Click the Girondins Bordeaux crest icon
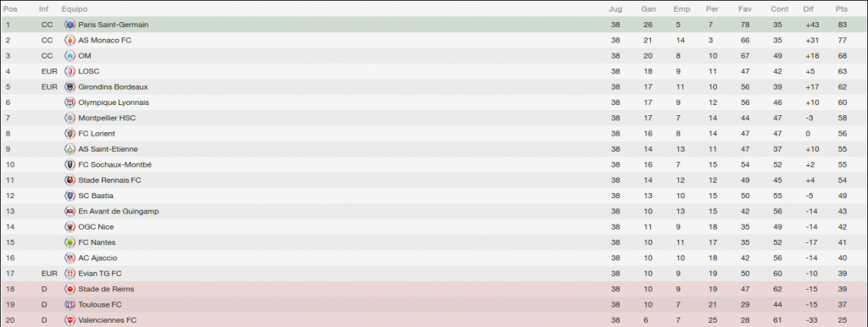Image resolution: width=868 pixels, height=327 pixels. pyautogui.click(x=70, y=87)
